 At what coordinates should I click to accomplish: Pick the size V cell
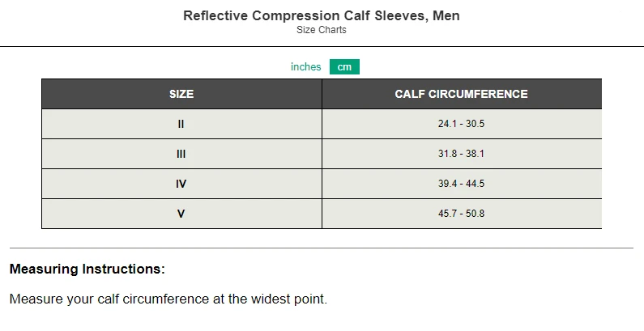coord(181,214)
